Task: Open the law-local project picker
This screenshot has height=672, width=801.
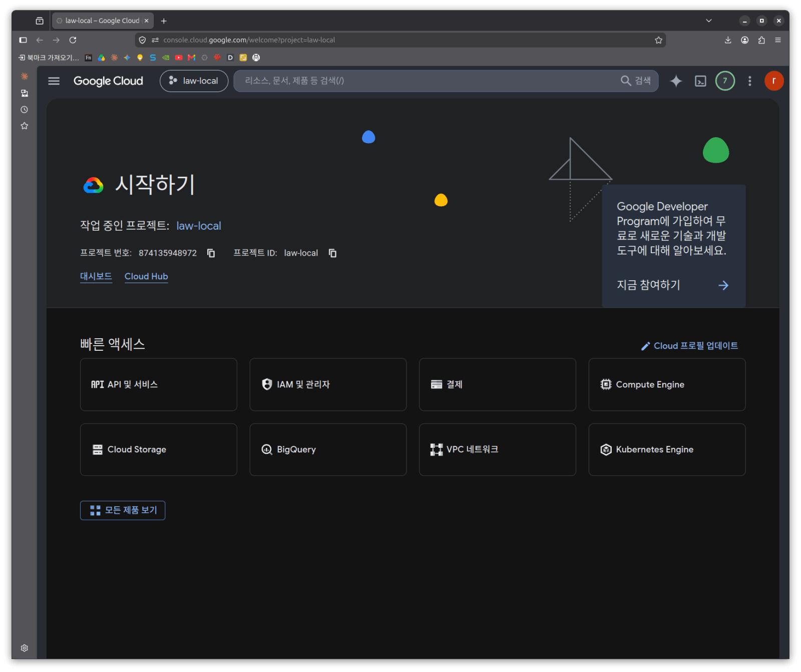Action: 194,81
